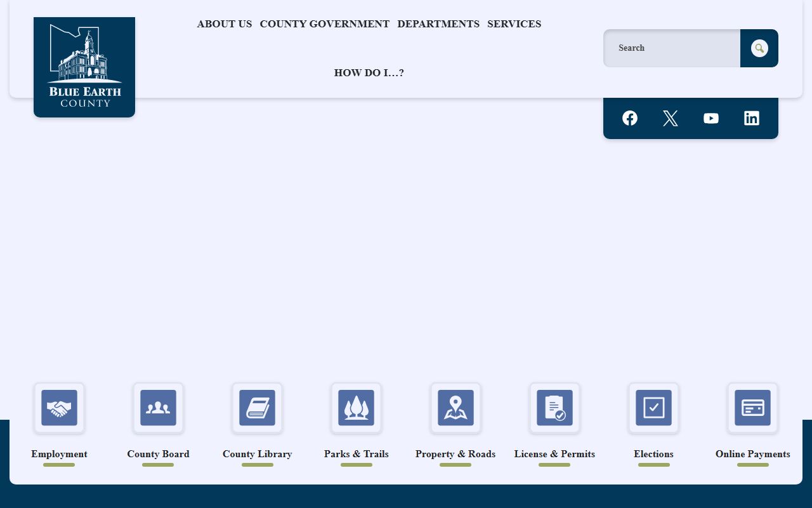Screen dimensions: 812x508
Task: Open the YouTube social icon
Action: coord(711,118)
